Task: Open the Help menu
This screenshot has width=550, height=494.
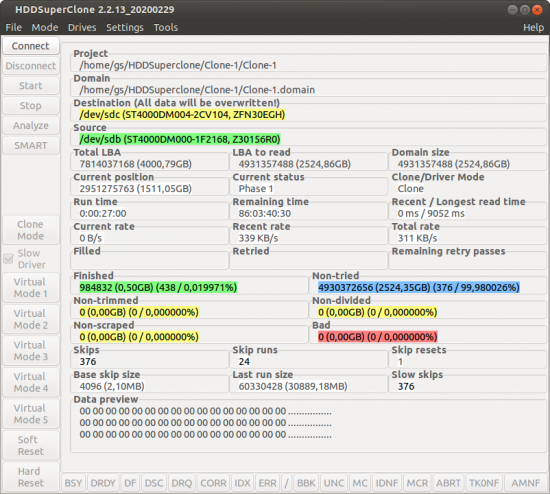Action: tap(534, 27)
